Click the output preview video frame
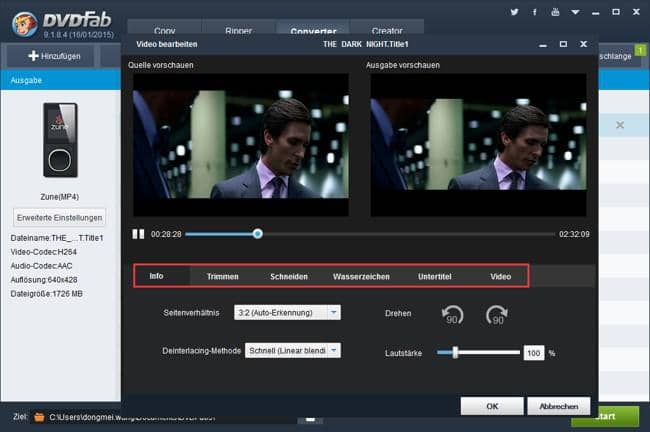This screenshot has width=650, height=432. (x=478, y=145)
